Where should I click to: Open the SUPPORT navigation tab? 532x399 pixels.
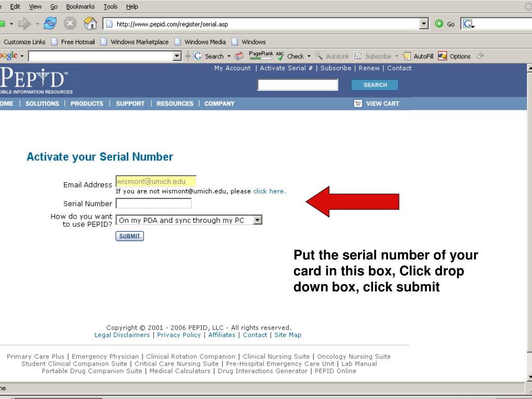130,103
